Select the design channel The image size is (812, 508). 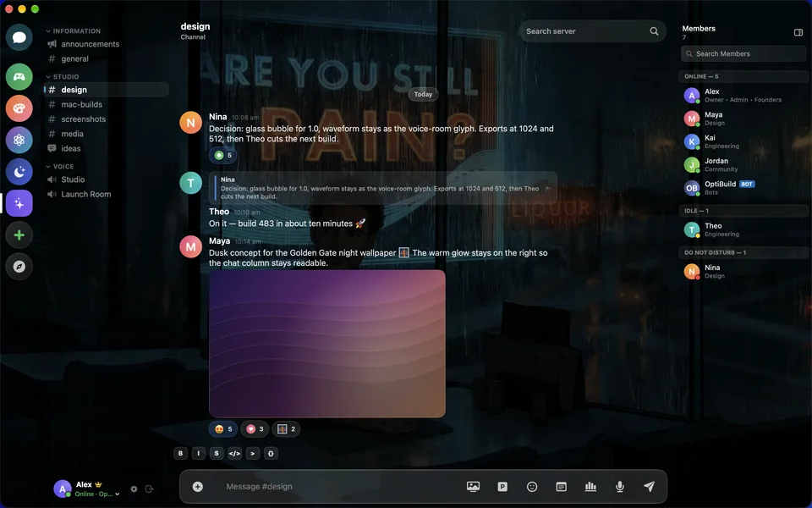click(107, 90)
